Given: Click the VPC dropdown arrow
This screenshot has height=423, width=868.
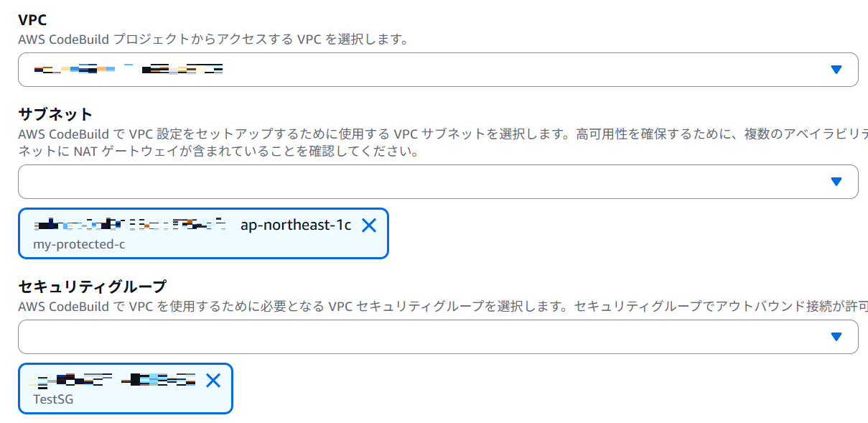Looking at the screenshot, I should point(836,70).
